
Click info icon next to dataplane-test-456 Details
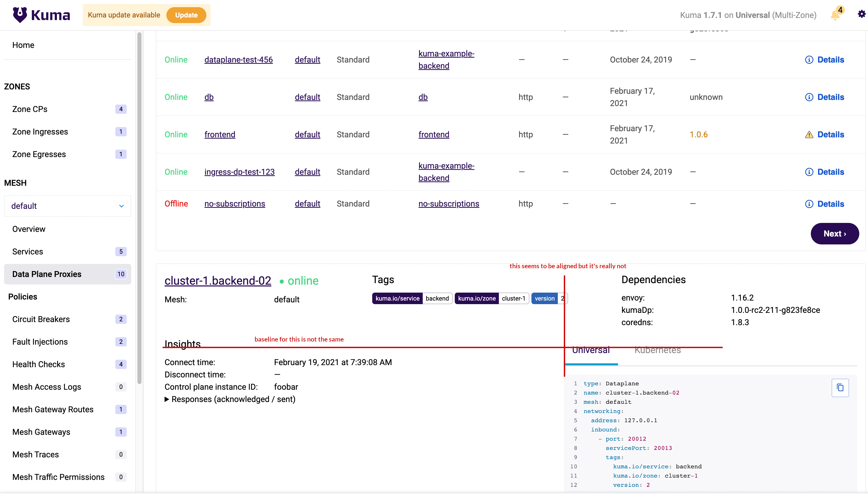[x=810, y=59]
